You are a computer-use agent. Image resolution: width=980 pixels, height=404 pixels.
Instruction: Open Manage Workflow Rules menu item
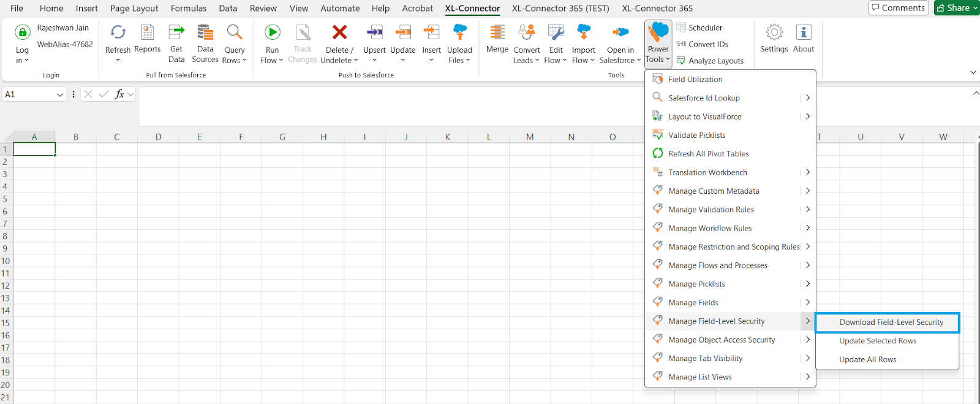pyautogui.click(x=730, y=228)
